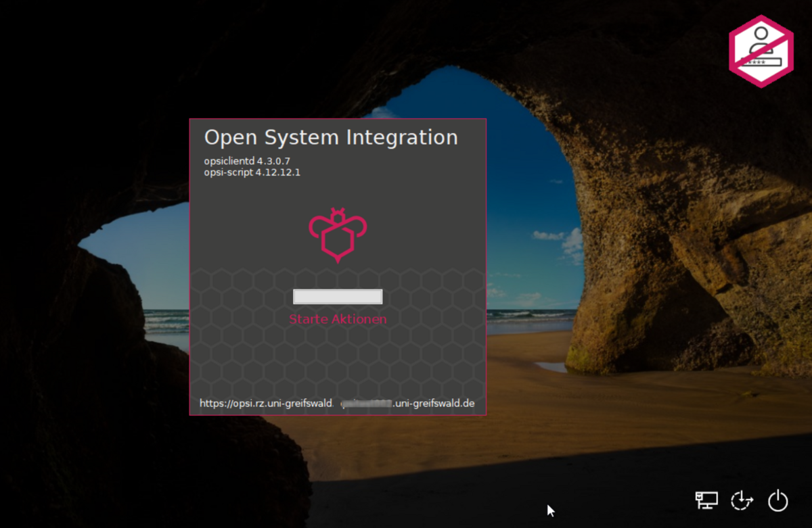Click the https://opsi.rz.uni-greifswald server URL

(266, 404)
